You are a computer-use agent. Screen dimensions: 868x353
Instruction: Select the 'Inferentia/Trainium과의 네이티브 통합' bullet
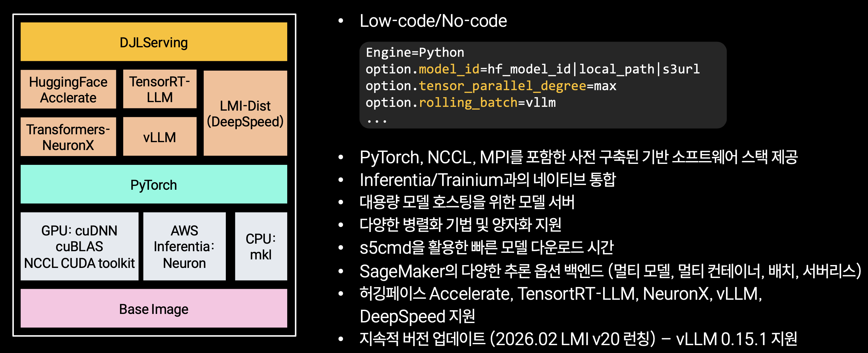(488, 179)
